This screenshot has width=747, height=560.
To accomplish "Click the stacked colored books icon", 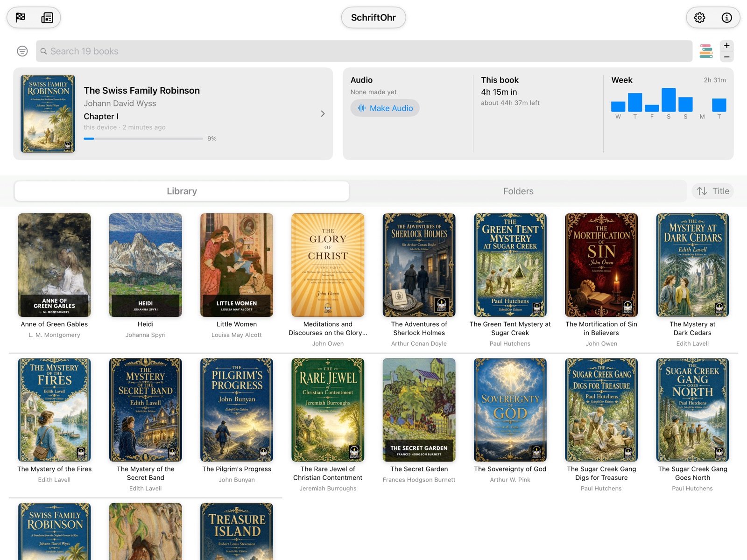I will (706, 51).
